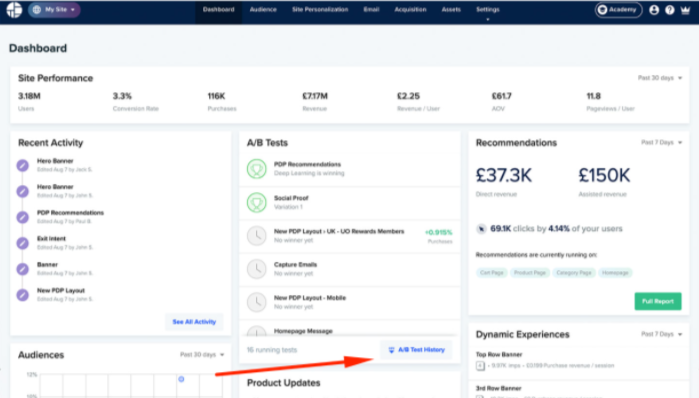Screen dimensions: 699x398
Task: Click edit icon for Exit Intent activity
Action: click(x=23, y=243)
